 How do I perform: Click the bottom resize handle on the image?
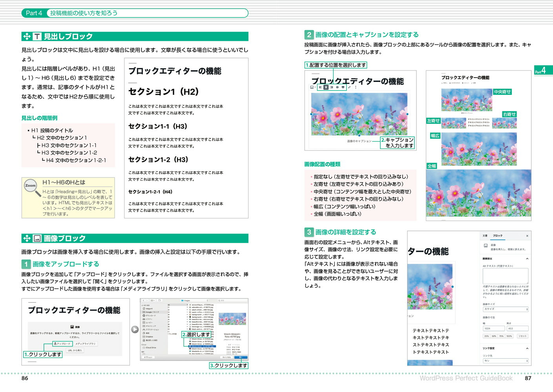(x=359, y=135)
